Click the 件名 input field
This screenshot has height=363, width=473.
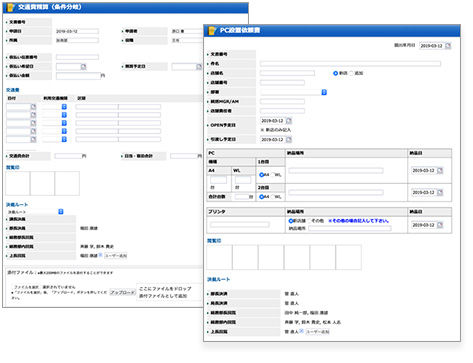pyautogui.click(x=350, y=64)
